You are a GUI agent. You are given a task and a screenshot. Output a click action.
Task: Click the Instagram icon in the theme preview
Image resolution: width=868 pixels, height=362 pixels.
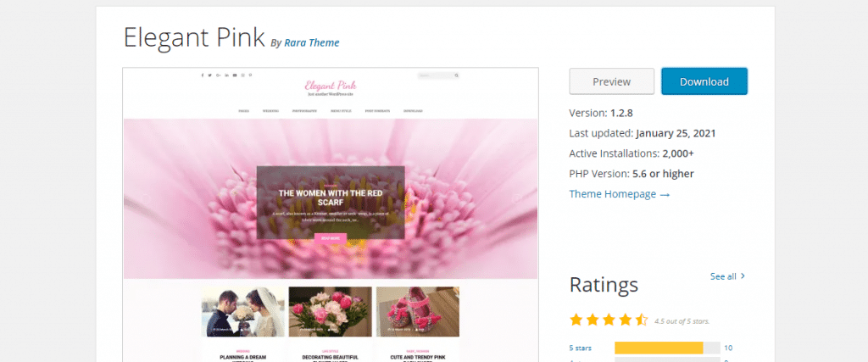tap(242, 75)
